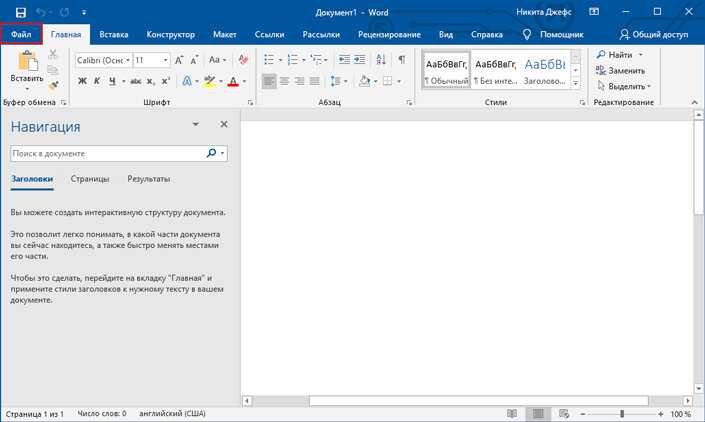This screenshot has width=705, height=422.
Task: Click the Paste clipboard icon
Action: (27, 61)
